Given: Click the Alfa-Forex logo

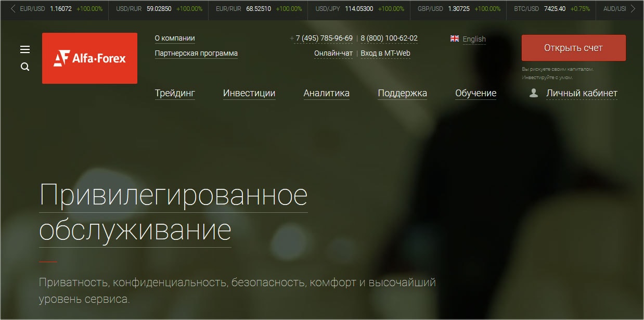Looking at the screenshot, I should click(x=89, y=58).
